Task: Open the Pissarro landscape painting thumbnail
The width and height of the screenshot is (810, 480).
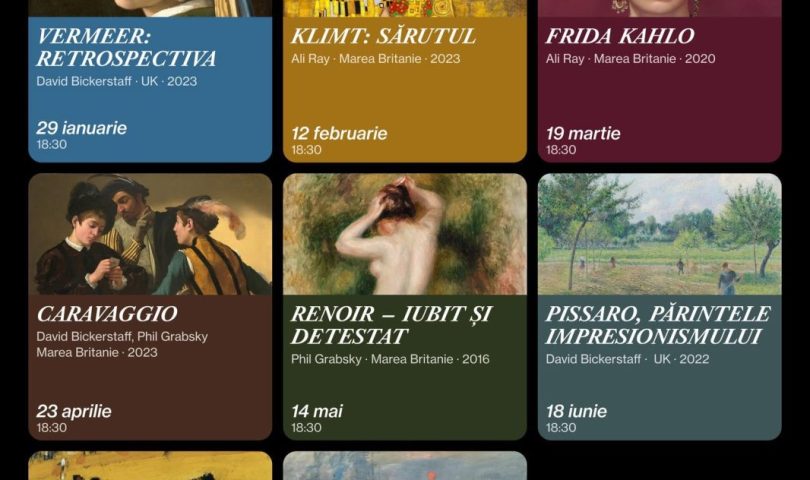Action: (660, 234)
